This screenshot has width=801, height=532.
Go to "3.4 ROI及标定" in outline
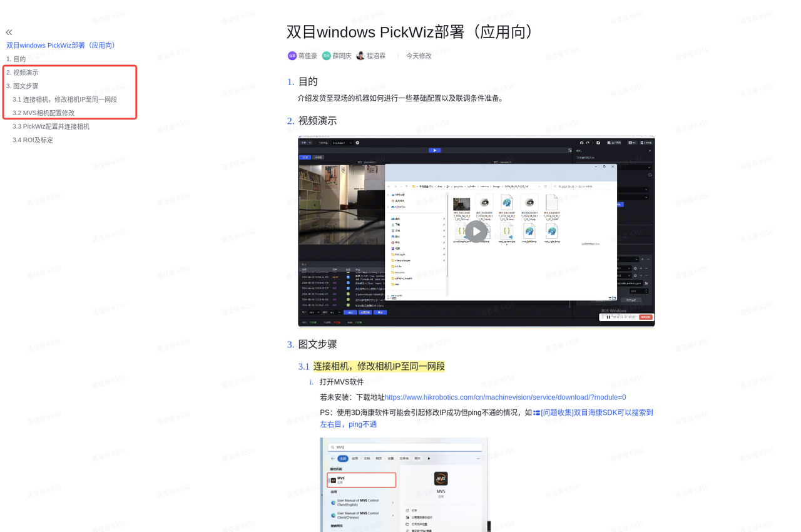(x=33, y=140)
